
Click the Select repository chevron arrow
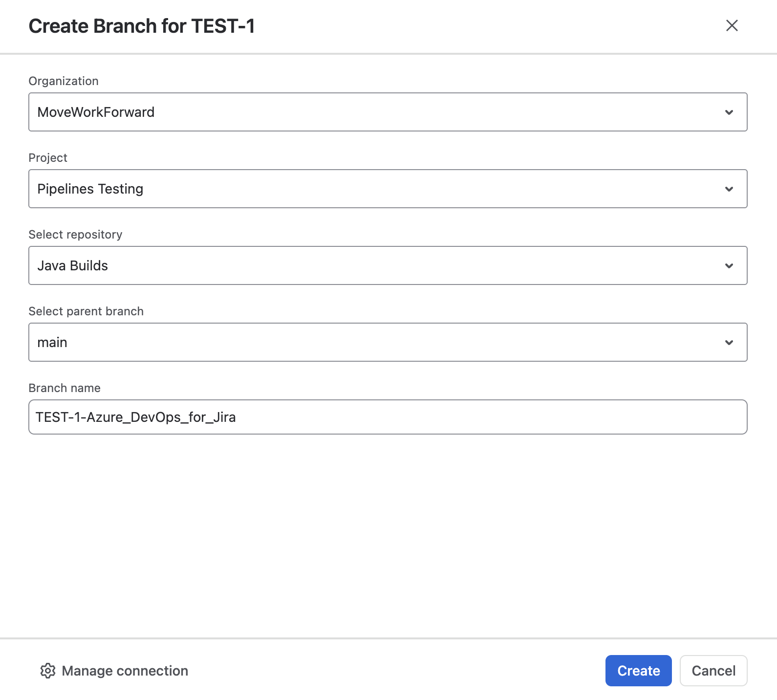[729, 266]
